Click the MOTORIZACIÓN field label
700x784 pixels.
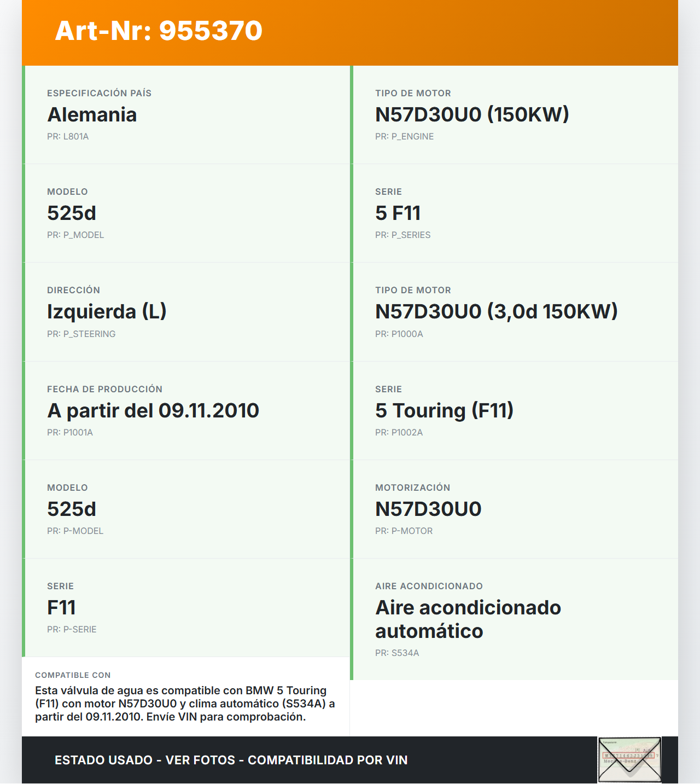pos(412,488)
